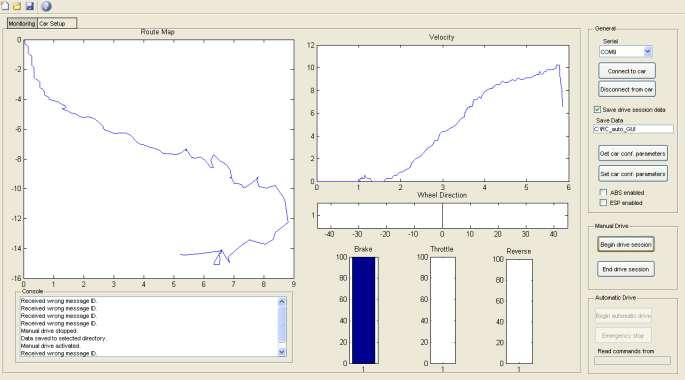Click the open folder toolbar icon
This screenshot has height=380, width=685.
click(x=17, y=6)
